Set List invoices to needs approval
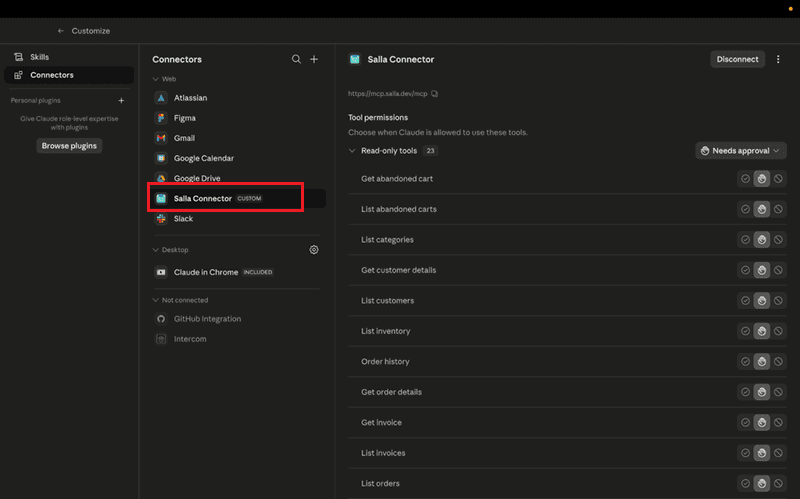The width and height of the screenshot is (800, 499). click(x=762, y=453)
